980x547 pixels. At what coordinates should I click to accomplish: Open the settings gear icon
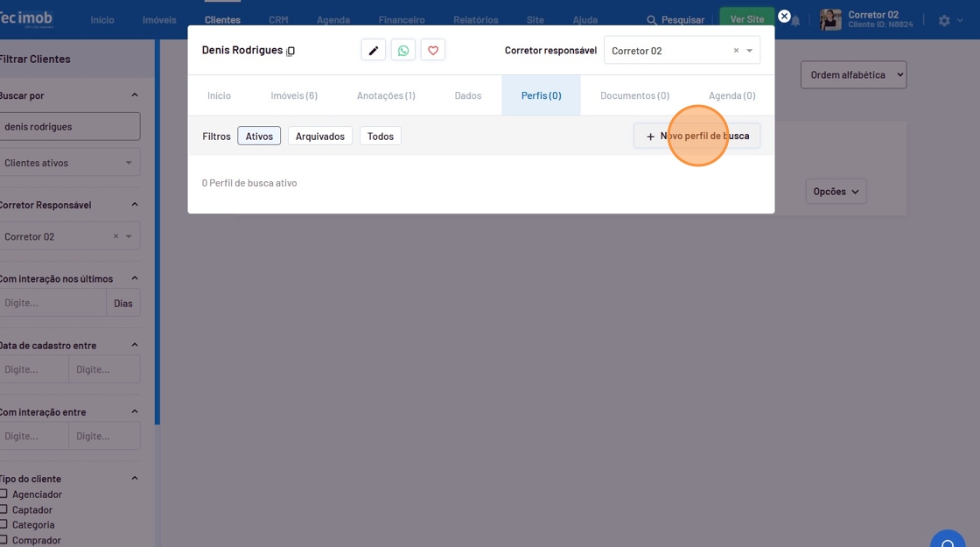tap(944, 20)
